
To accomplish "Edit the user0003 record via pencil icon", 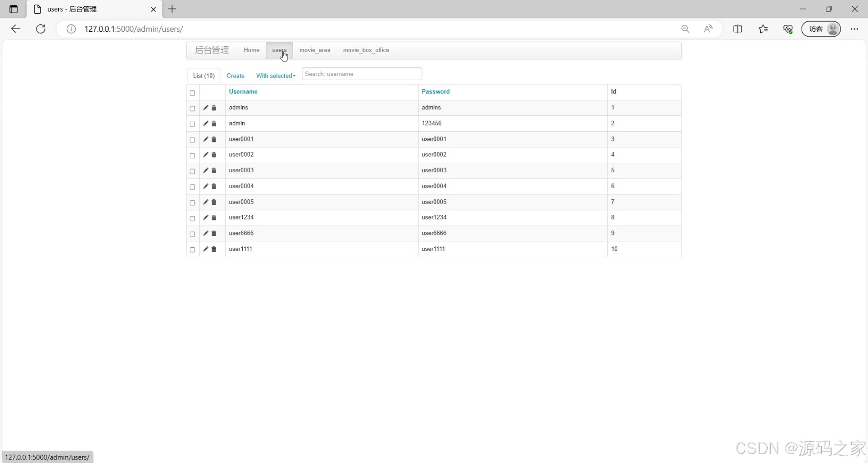I will click(x=205, y=171).
